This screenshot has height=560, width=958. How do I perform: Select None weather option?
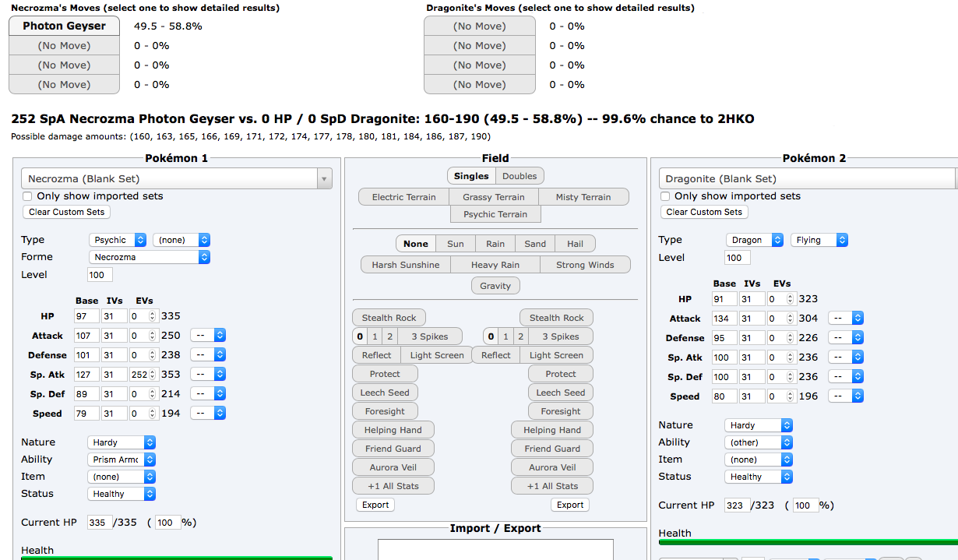pos(416,244)
